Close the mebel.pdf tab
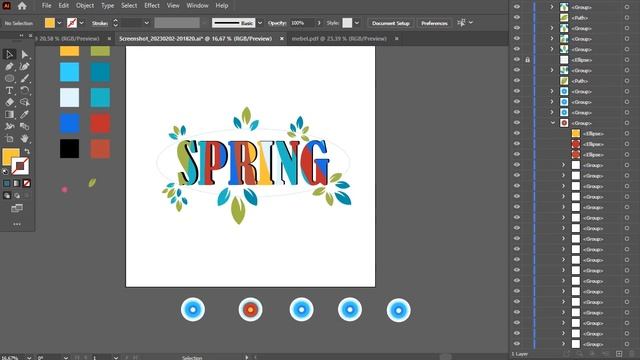This screenshot has width=640, height=360. coord(396,38)
